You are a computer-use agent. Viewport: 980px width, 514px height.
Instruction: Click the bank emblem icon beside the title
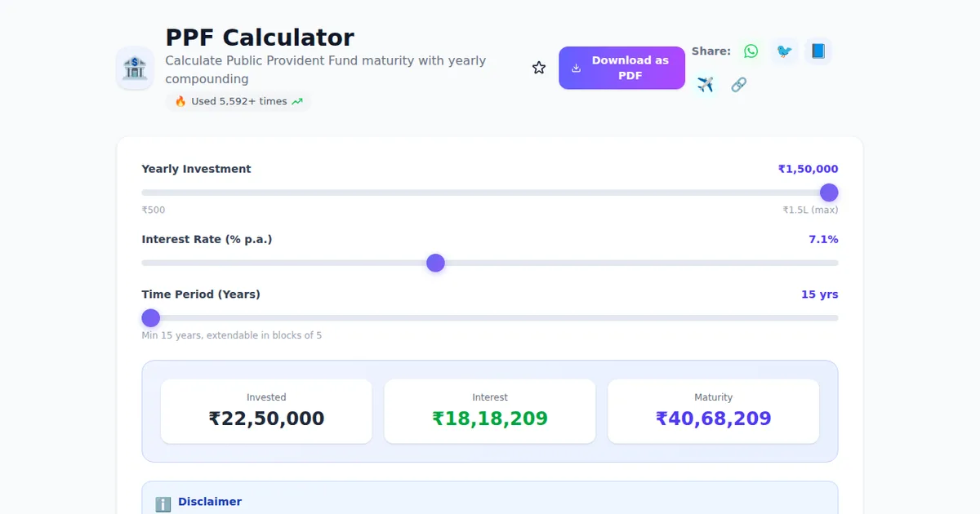pos(134,69)
